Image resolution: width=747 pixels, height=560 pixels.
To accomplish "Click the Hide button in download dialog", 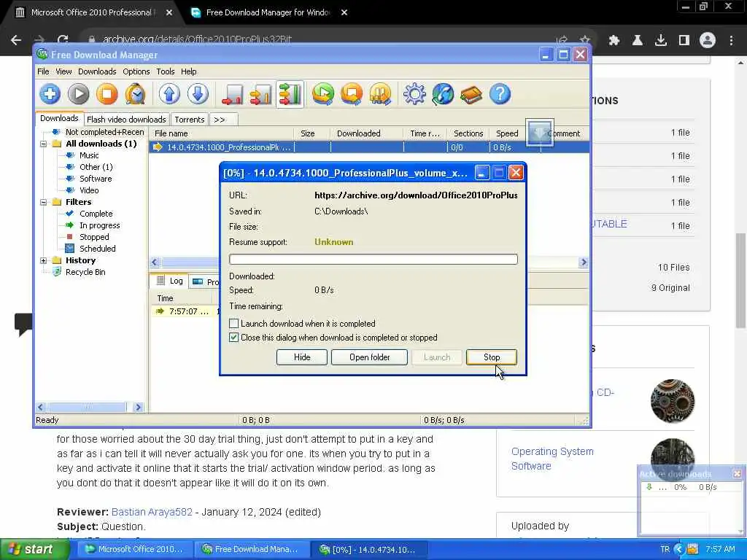I will 301,357.
